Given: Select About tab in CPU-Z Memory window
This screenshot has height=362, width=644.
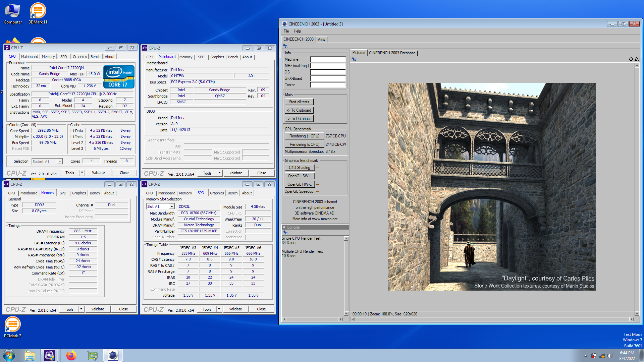Looking at the screenshot, I should coord(109,193).
